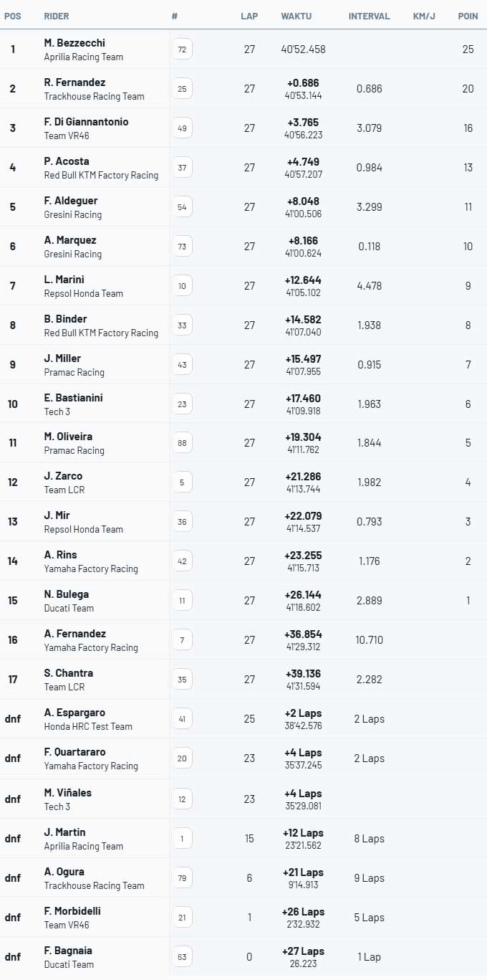Click Trackhouse Racing Team under R. Fernandez
The height and width of the screenshot is (980, 487).
(x=94, y=96)
